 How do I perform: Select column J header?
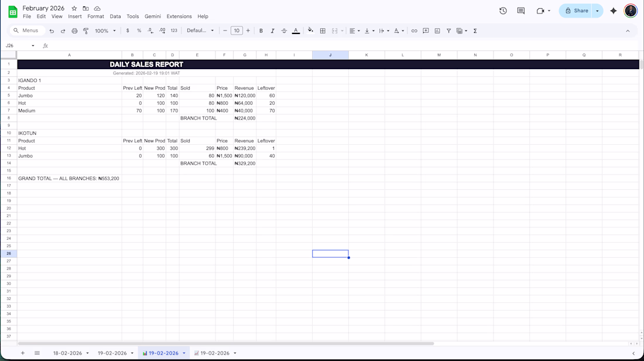pos(330,55)
